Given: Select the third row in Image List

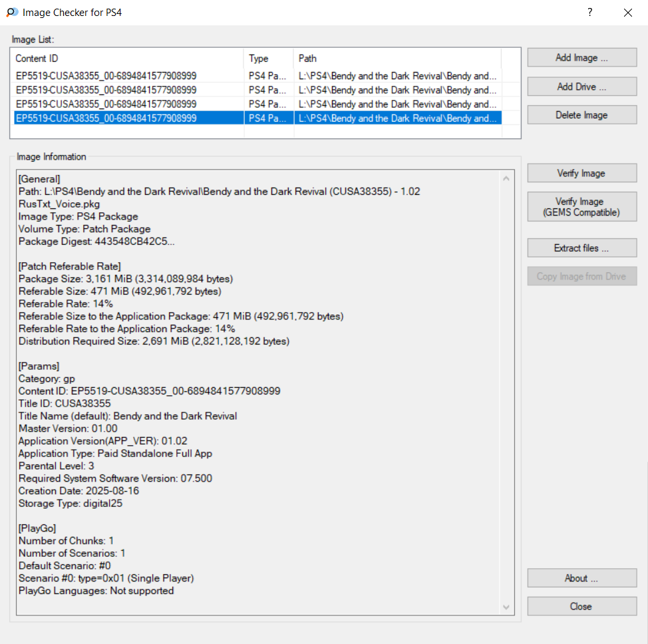Looking at the screenshot, I should 106,104.
